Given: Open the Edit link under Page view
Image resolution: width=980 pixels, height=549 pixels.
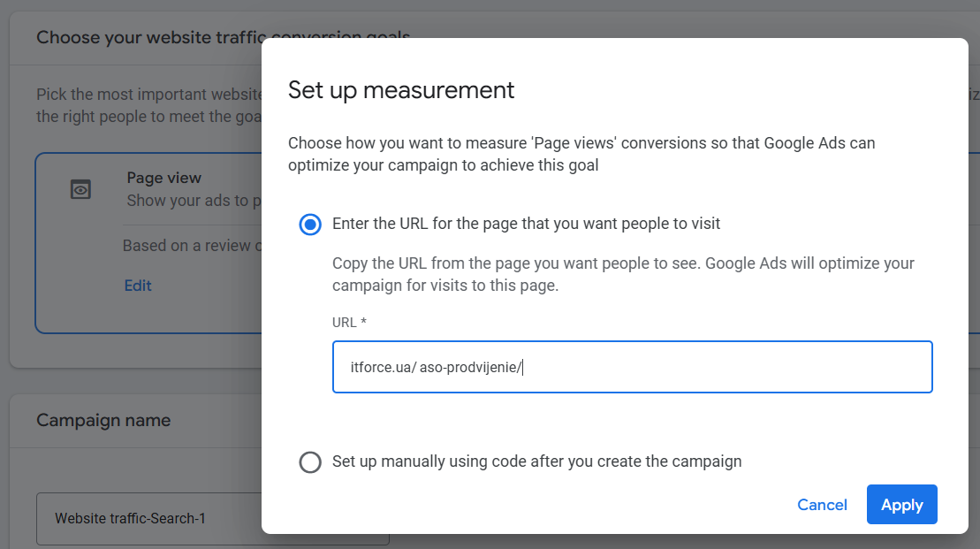Looking at the screenshot, I should (x=138, y=286).
